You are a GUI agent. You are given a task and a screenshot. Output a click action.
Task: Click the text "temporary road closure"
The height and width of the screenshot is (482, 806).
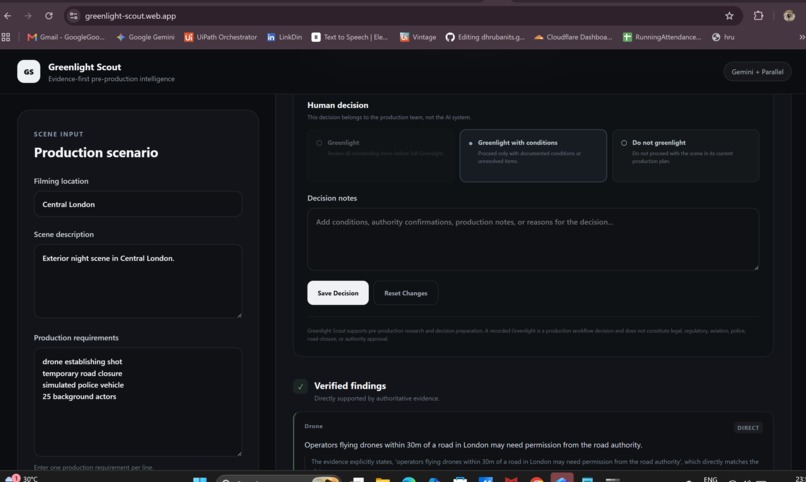coord(82,374)
